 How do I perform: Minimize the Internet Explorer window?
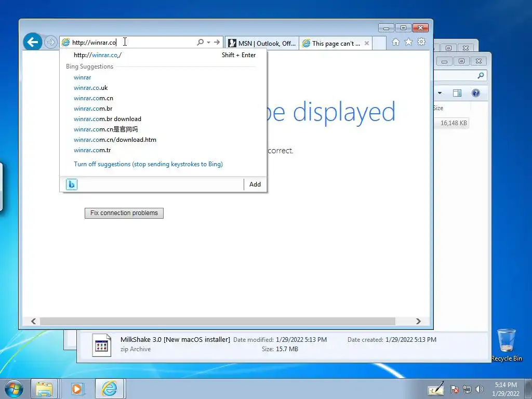pos(386,28)
